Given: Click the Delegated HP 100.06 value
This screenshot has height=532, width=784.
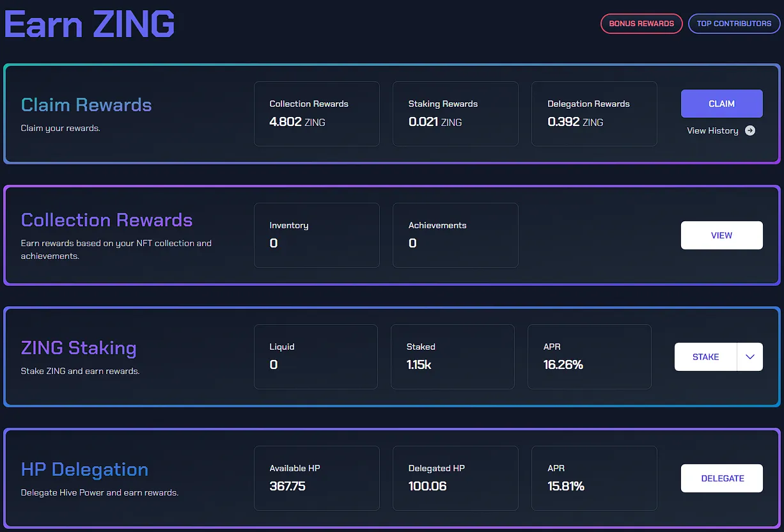Looking at the screenshot, I should (428, 486).
